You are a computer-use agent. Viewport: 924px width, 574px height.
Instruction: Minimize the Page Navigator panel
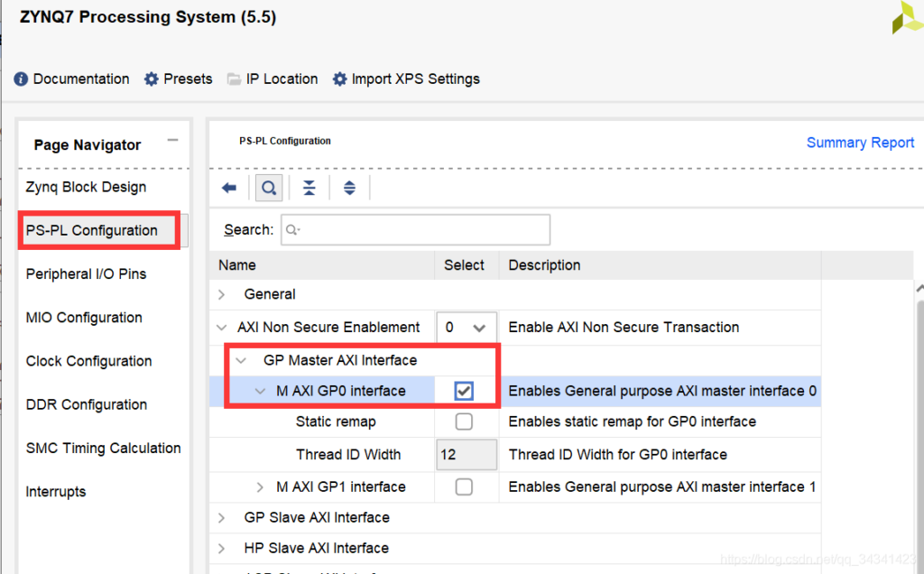[x=172, y=140]
